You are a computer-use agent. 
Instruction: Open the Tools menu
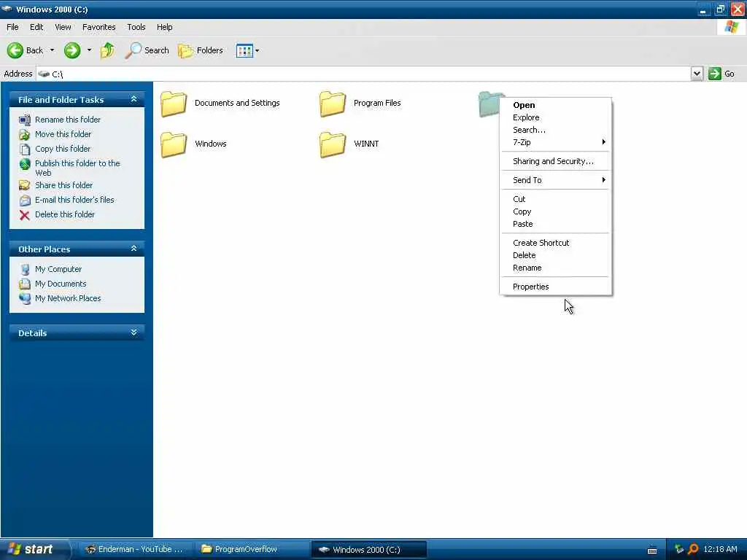coord(136,27)
